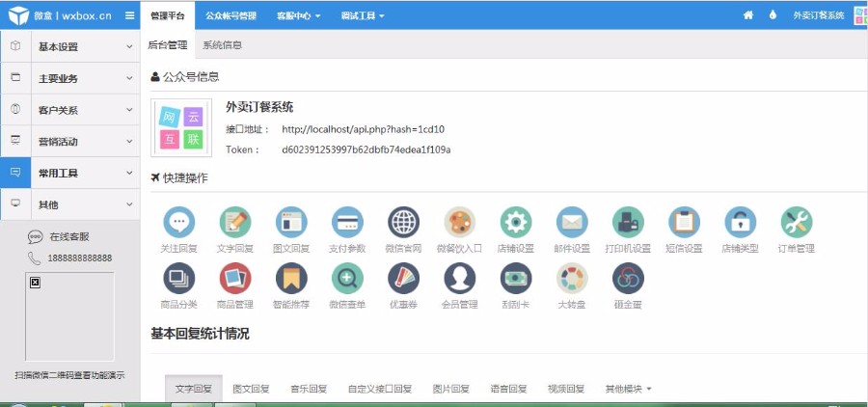Select the 公众帐号管理 top menu item
The image size is (868, 407).
tap(231, 15)
